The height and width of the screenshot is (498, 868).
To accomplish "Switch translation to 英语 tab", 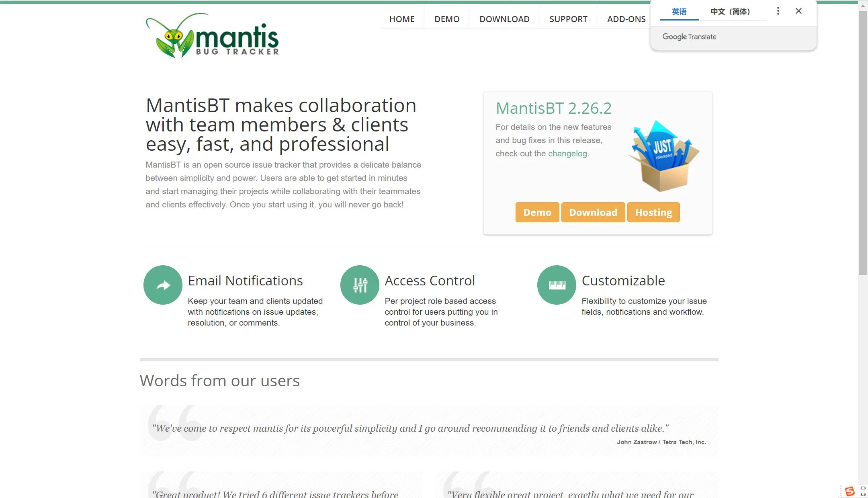I will (679, 12).
